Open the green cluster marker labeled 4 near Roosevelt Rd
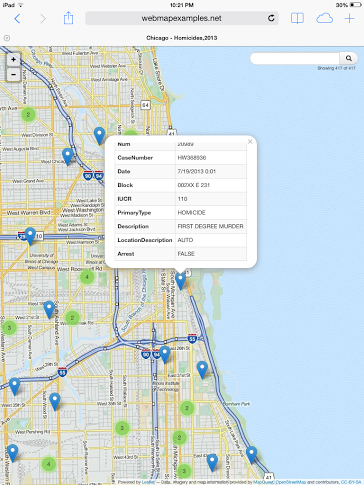The image size is (364, 485). click(x=87, y=277)
